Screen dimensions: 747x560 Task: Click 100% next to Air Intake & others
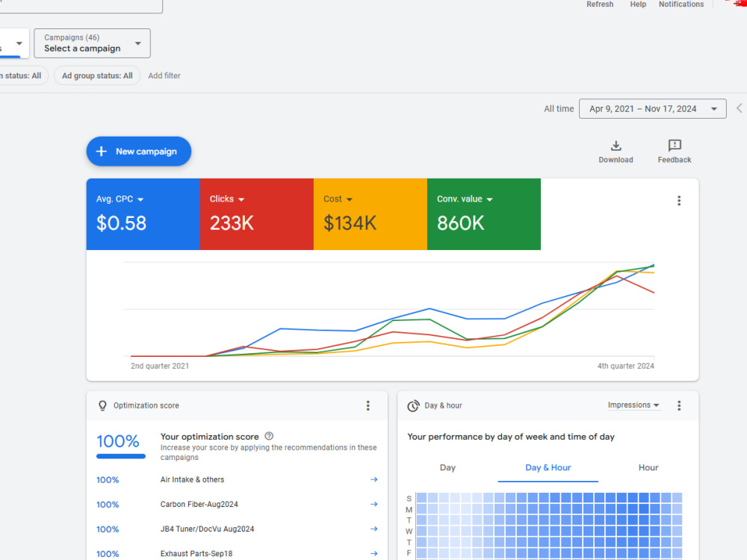point(108,479)
